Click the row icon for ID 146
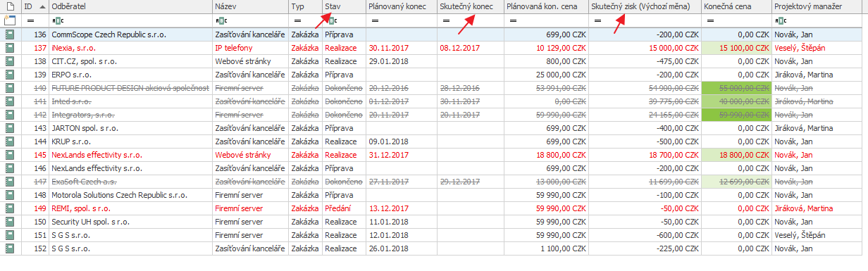This screenshot has height=271, width=868. point(10,168)
